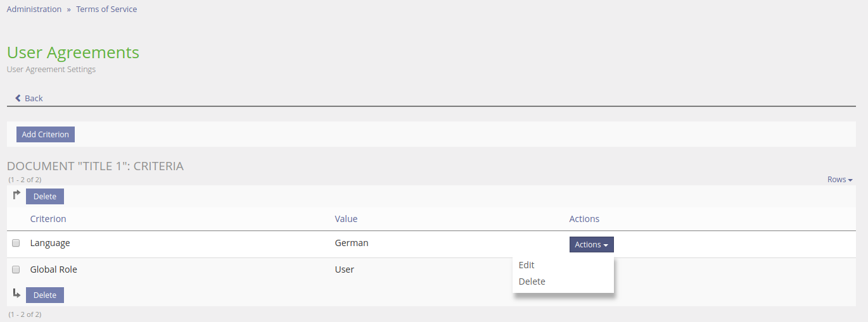Expand the Rows dropdown

(839, 180)
